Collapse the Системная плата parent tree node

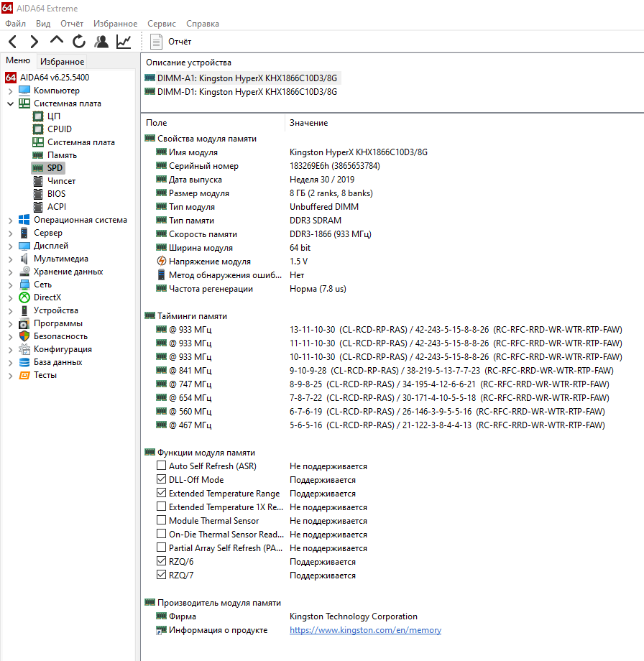pyautogui.click(x=11, y=103)
